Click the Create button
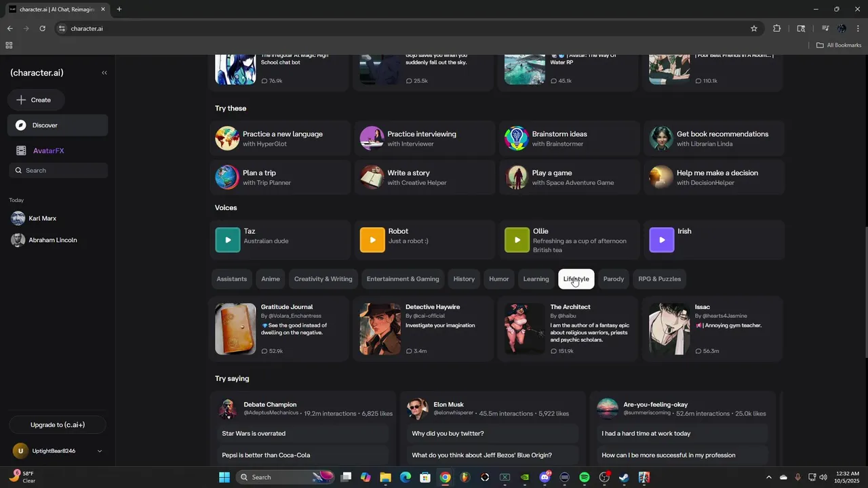This screenshot has width=868, height=488. (x=36, y=100)
